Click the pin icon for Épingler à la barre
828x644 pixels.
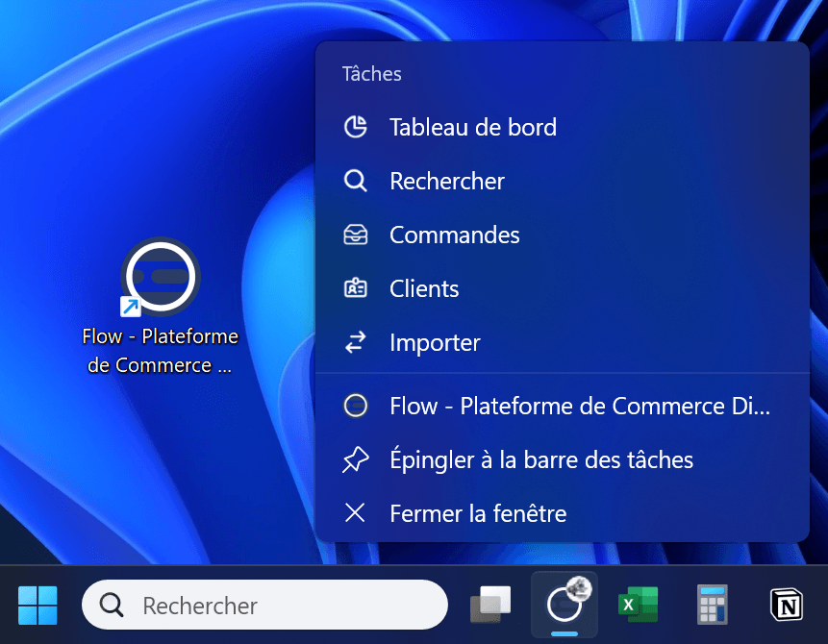tap(356, 460)
